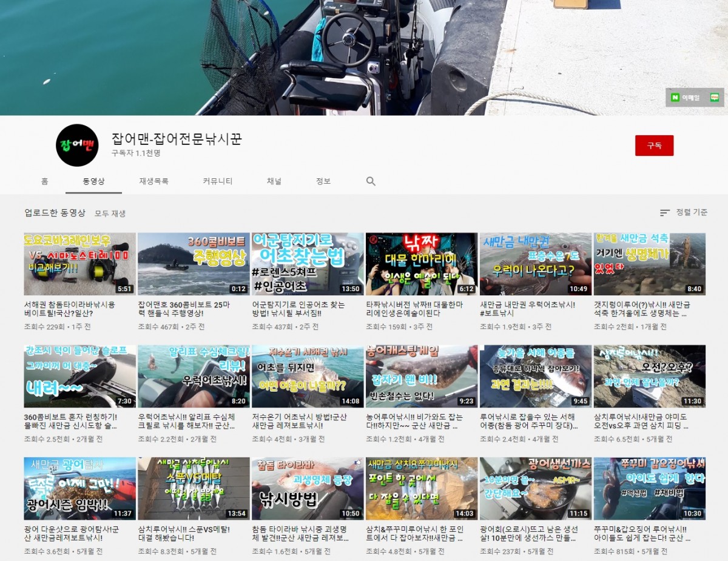Open the 어군탐지기로 어초찾는법 video thumbnail
Screen dimensions: 728x561
(x=308, y=264)
